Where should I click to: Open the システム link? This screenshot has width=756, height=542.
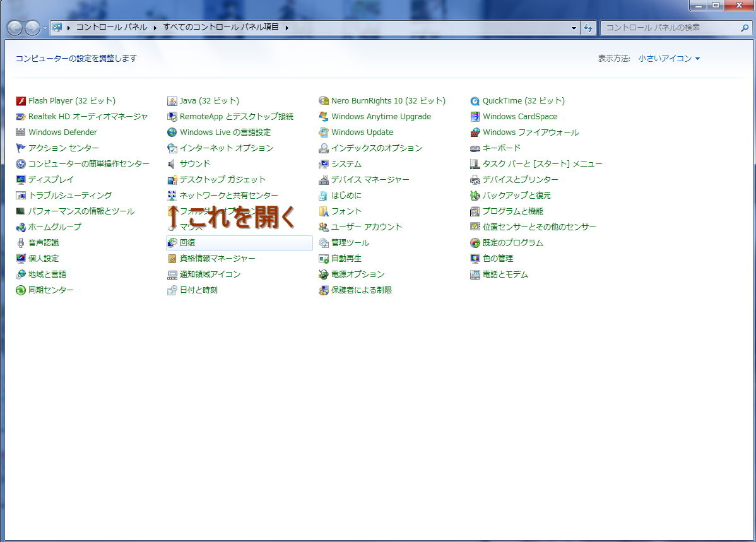pos(346,164)
